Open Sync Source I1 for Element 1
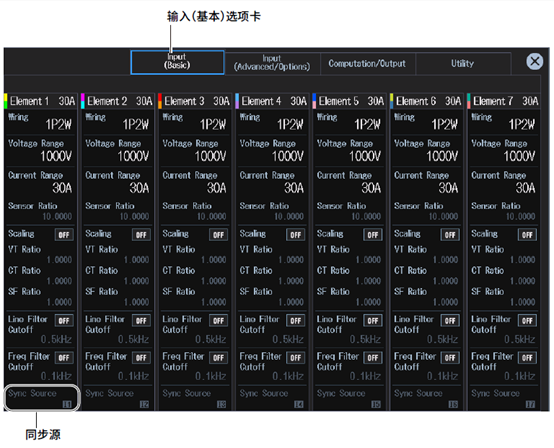 pos(41,398)
